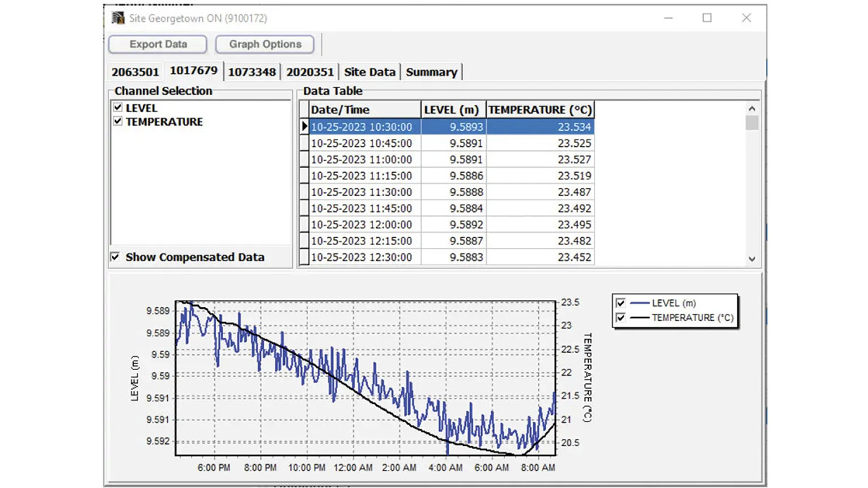
Task: Switch to the 2020351 tab
Action: click(x=310, y=72)
